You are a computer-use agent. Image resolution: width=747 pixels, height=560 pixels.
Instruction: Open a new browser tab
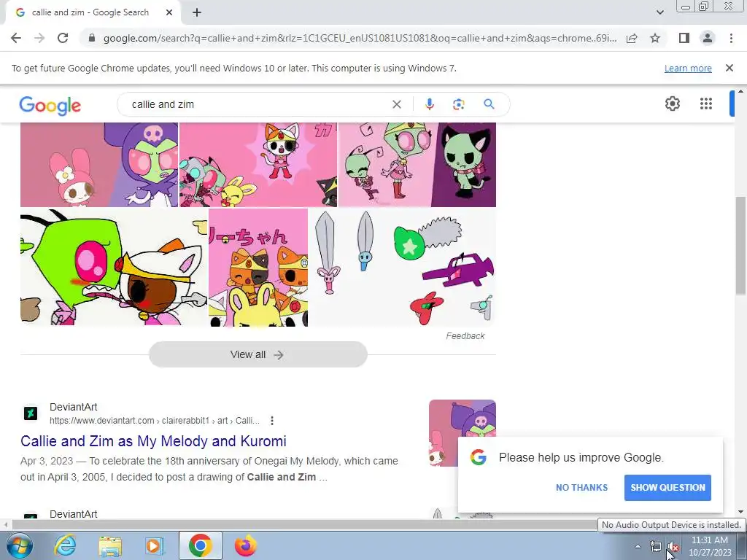(197, 13)
